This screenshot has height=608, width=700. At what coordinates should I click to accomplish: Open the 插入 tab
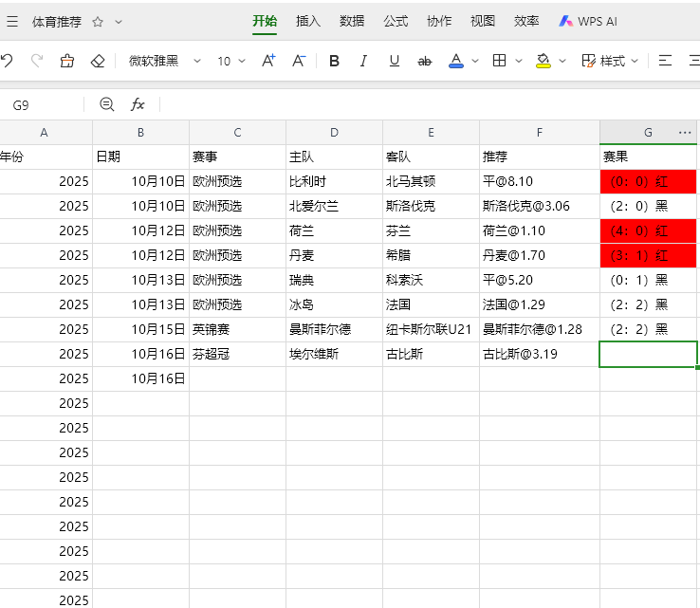click(308, 22)
